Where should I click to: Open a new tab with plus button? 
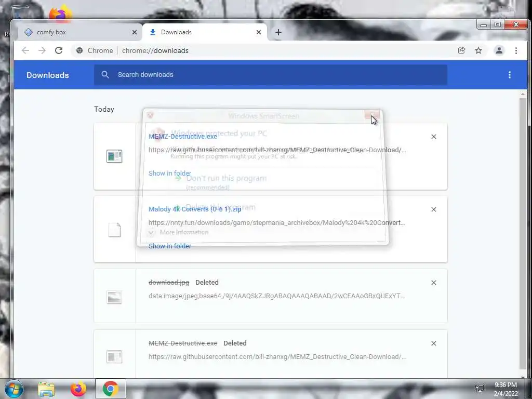tap(278, 32)
